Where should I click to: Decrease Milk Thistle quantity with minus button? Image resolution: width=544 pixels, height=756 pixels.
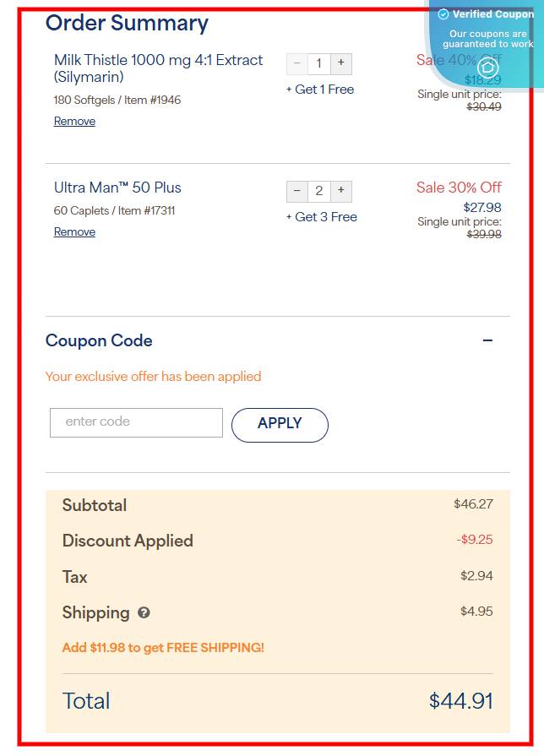[296, 63]
